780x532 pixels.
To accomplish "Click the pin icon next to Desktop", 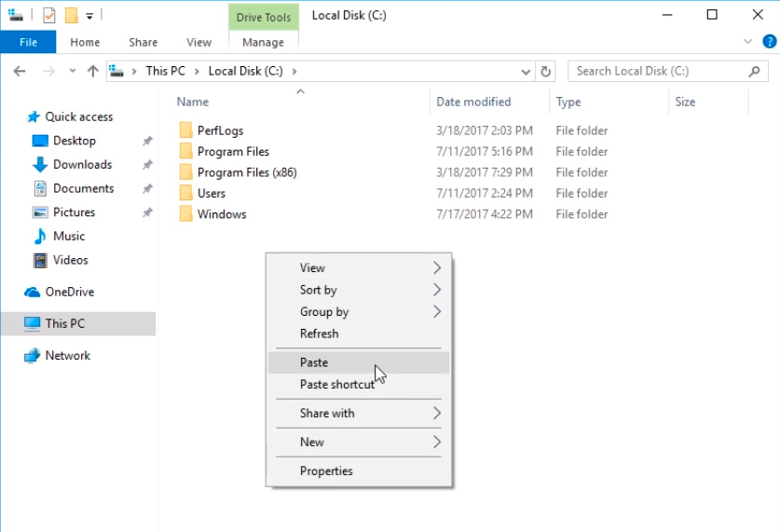I will point(147,142).
